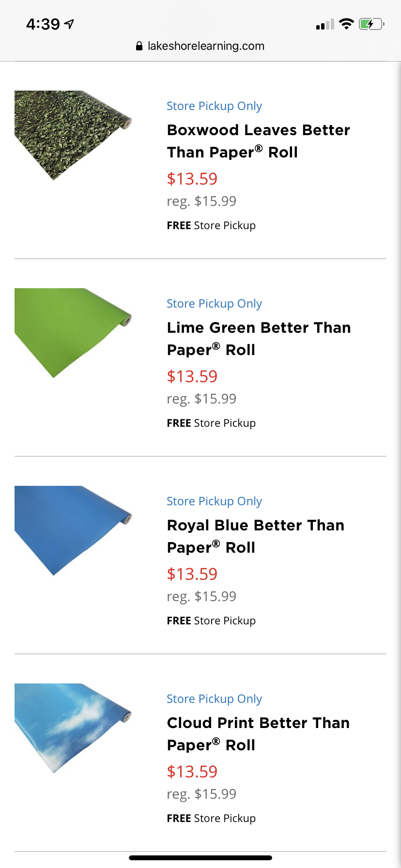Screen dimensions: 401x868
Task: Tap Store Pickup Only above Boxwood Leaves
Action: pos(214,106)
